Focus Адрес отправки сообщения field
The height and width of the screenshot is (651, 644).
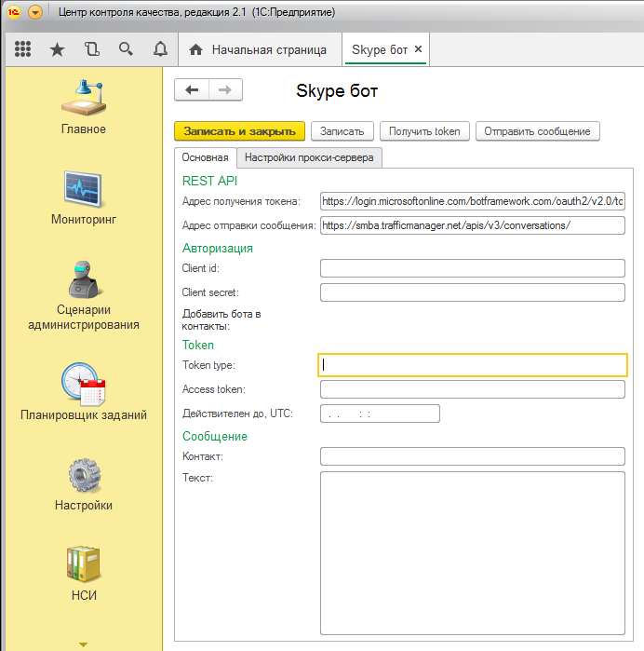pos(473,225)
